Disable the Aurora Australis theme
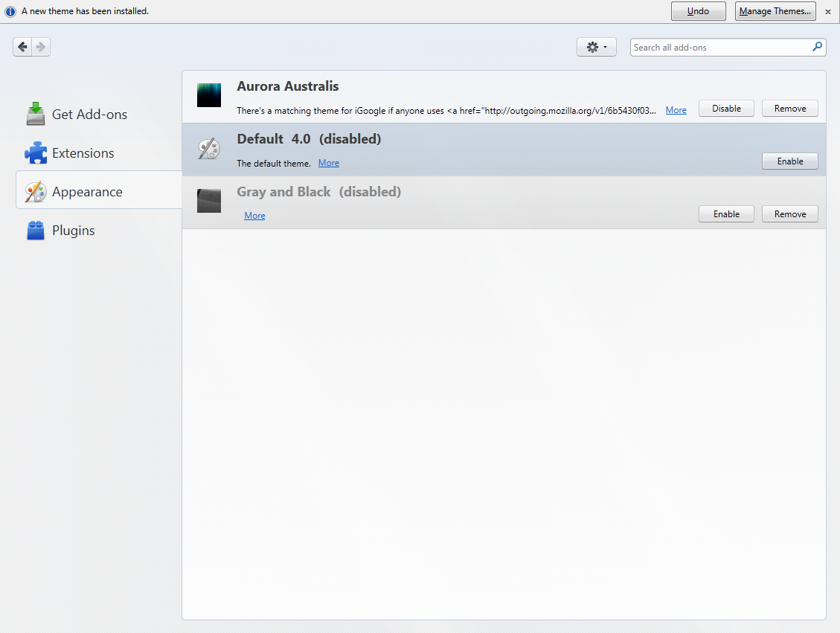 (726, 108)
